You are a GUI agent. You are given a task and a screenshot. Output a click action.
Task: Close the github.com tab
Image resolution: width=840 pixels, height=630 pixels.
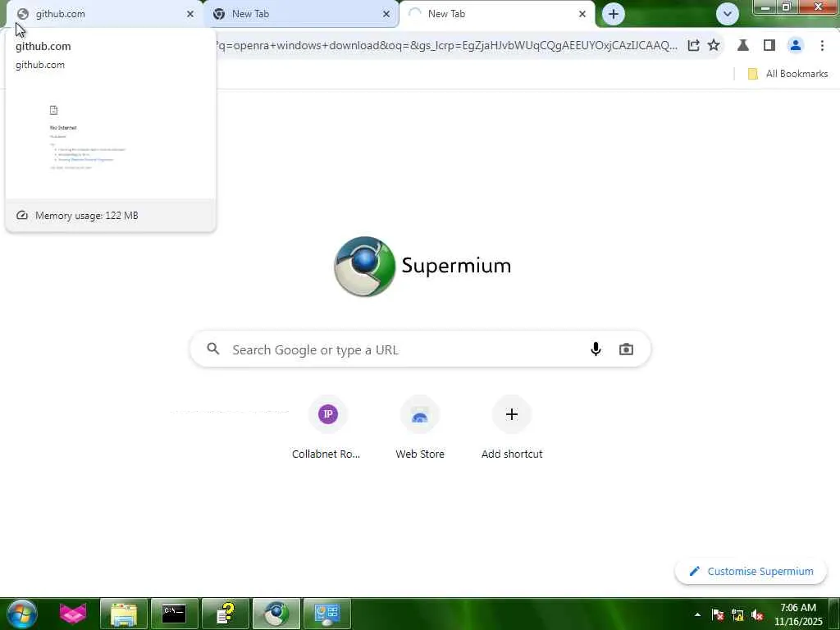point(190,14)
